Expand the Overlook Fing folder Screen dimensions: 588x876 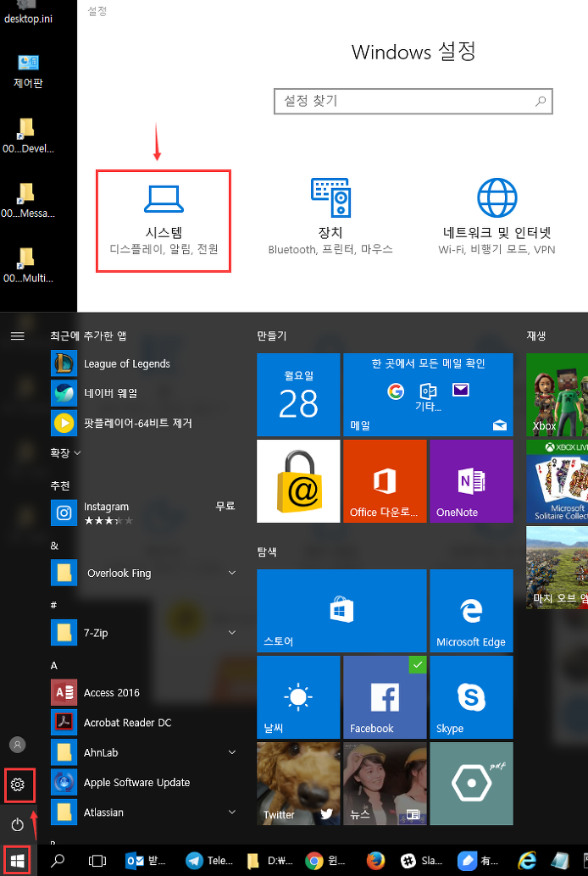pyautogui.click(x=144, y=574)
